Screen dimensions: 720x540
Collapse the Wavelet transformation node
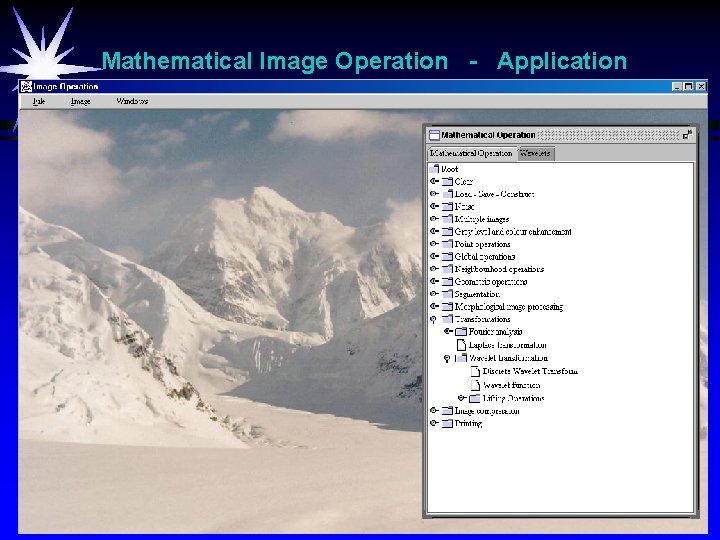click(447, 358)
